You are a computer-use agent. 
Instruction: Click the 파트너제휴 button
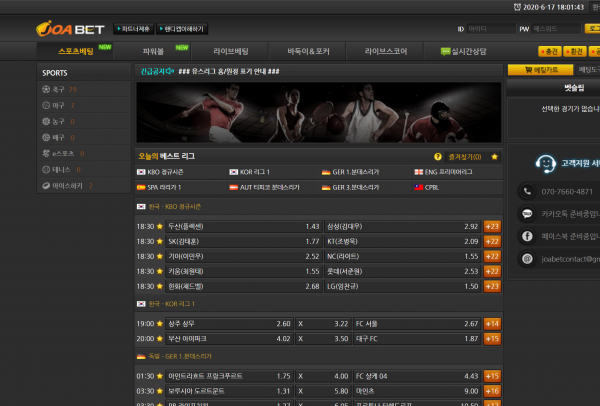pos(134,29)
